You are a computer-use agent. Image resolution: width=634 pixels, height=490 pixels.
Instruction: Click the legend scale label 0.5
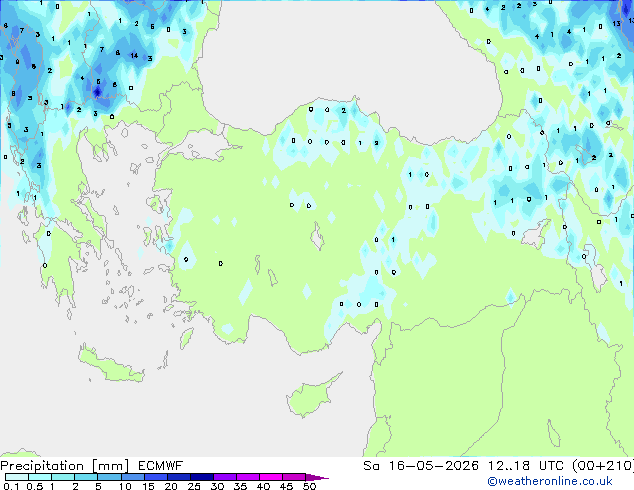tap(35, 486)
